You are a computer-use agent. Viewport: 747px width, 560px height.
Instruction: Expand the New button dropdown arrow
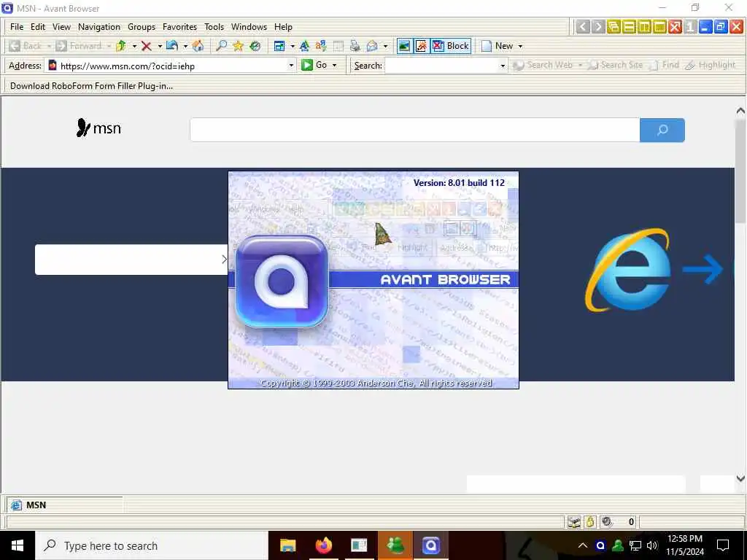tap(520, 46)
